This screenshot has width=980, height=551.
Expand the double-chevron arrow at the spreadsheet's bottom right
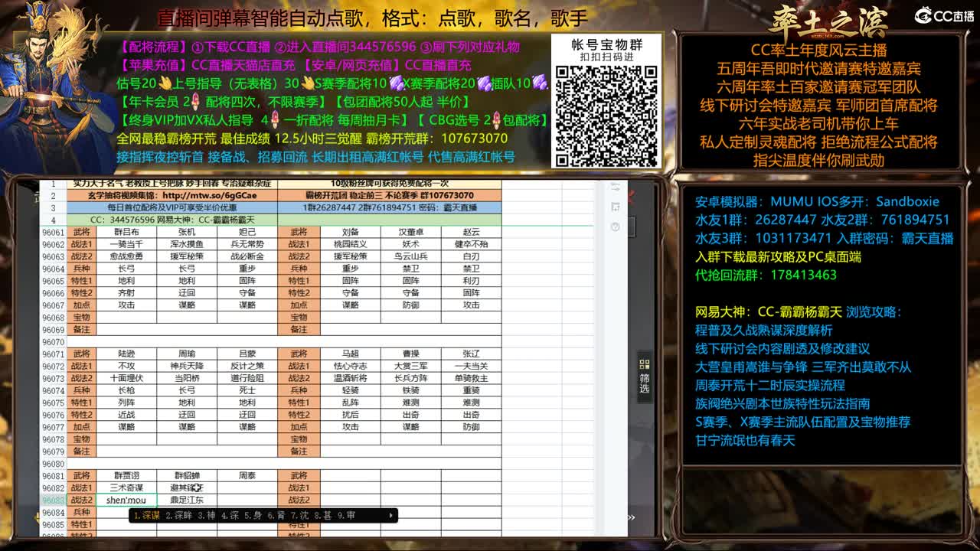[632, 518]
